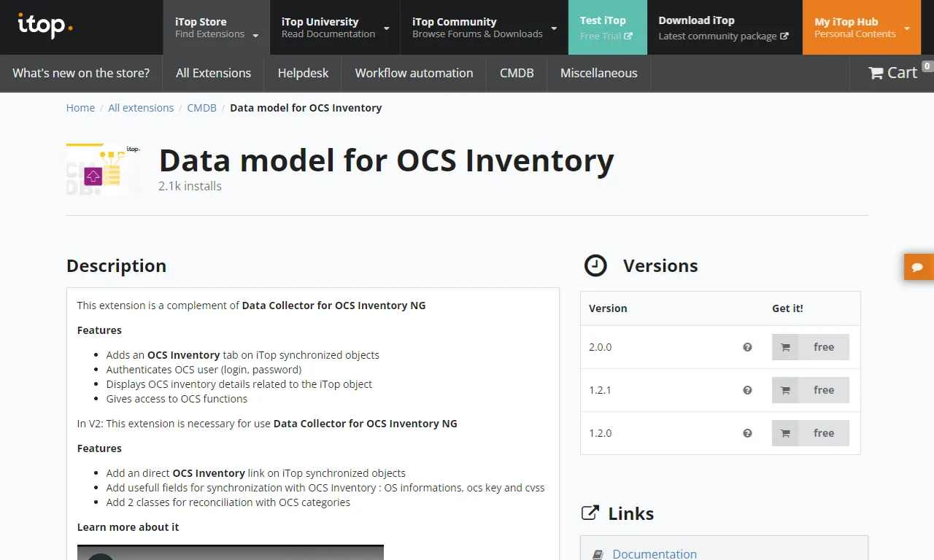
Task: Open the shopping cart icon
Action: pos(876,73)
